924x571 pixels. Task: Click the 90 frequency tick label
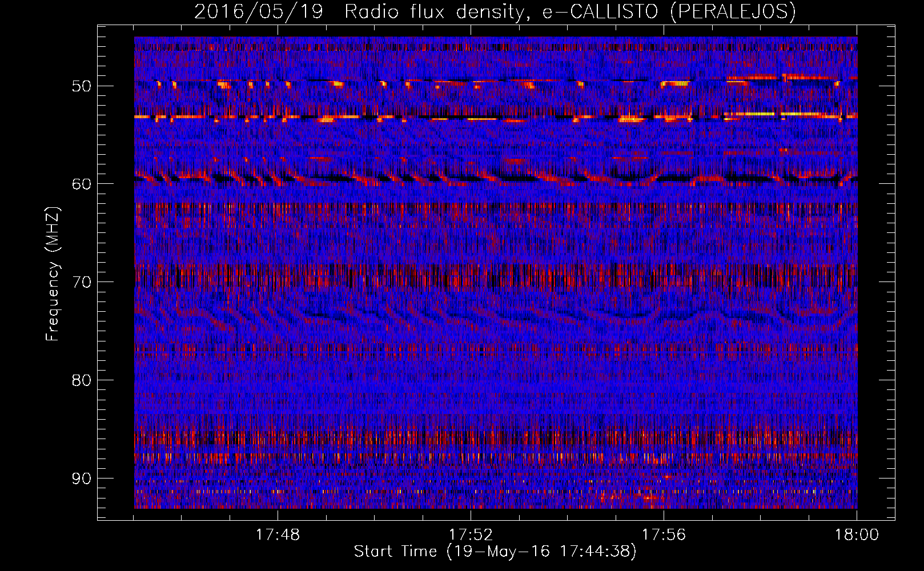click(x=81, y=478)
